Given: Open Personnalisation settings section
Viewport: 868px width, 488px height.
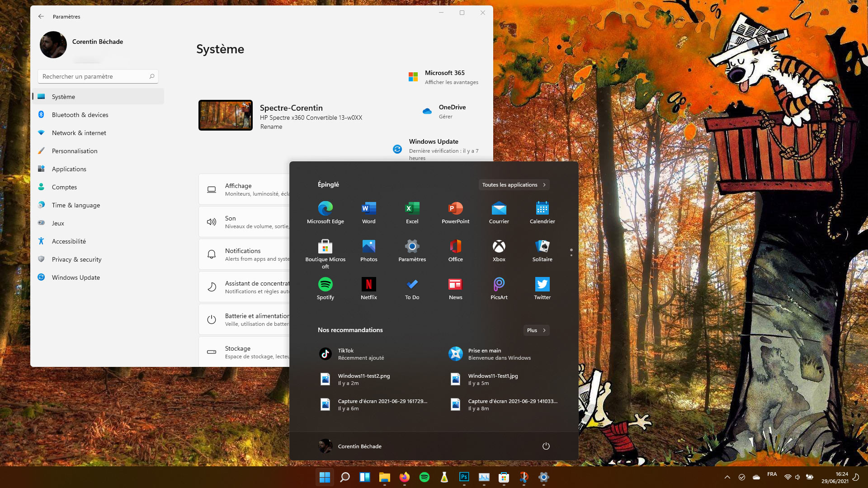Looking at the screenshot, I should 98,151.
